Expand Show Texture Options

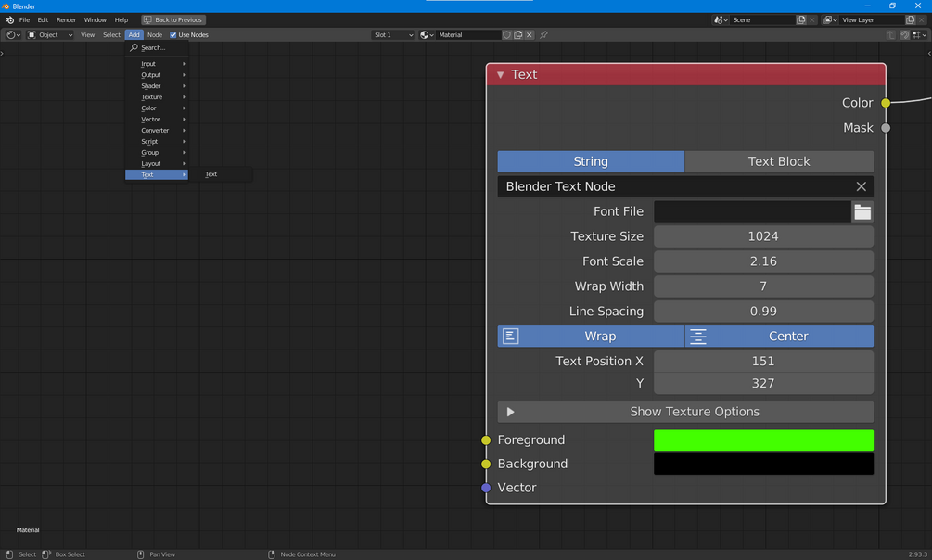tap(685, 412)
